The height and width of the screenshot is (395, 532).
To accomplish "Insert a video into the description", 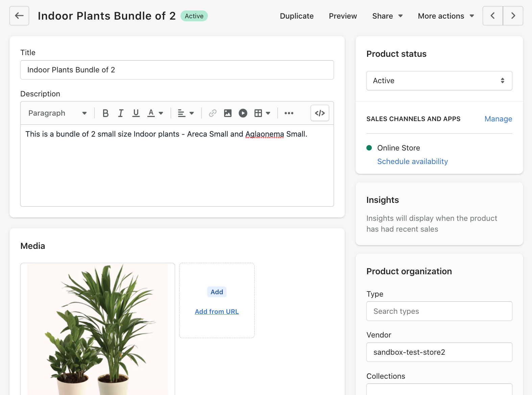I will (243, 113).
